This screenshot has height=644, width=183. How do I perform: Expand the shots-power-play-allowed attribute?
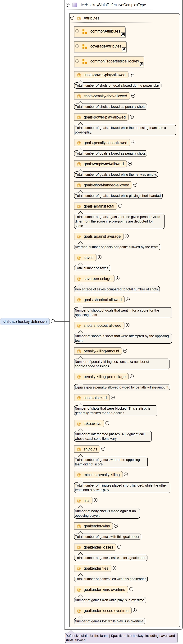(x=132, y=75)
